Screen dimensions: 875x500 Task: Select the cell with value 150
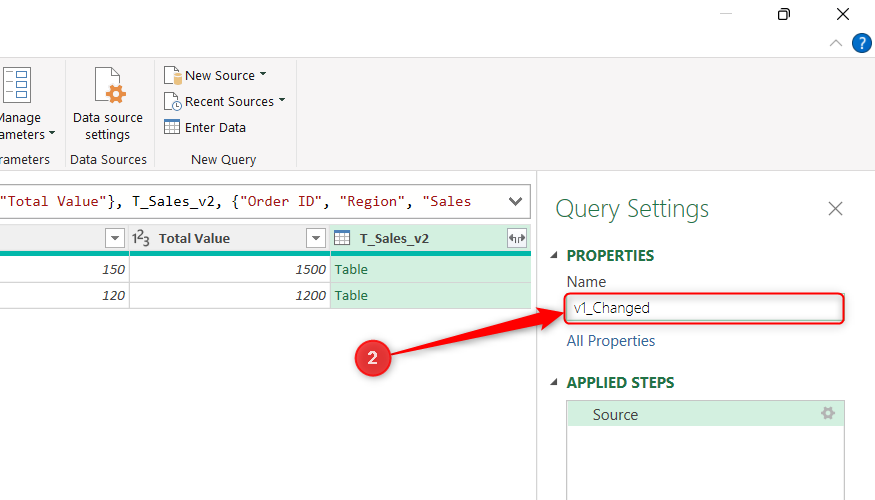point(64,270)
